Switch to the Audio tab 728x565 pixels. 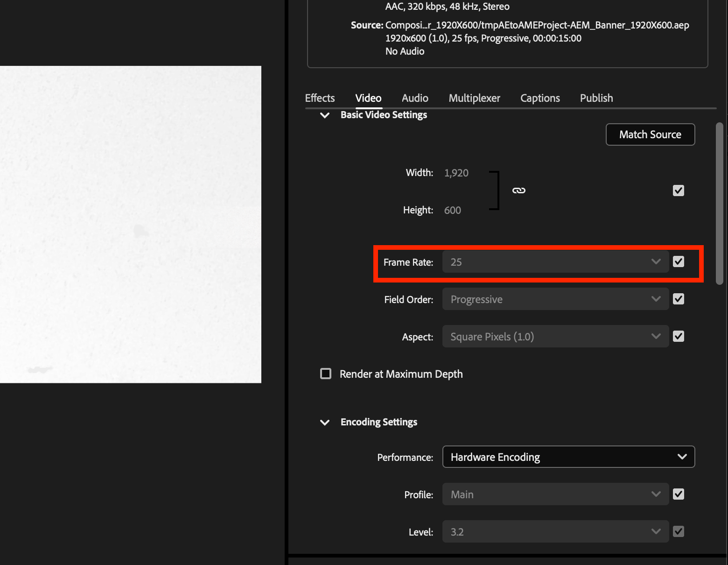tap(414, 98)
